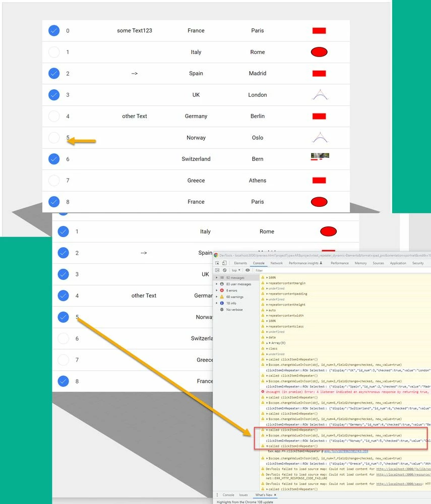The image size is (431, 504).
Task: Open the Application tab
Action: [398, 263]
